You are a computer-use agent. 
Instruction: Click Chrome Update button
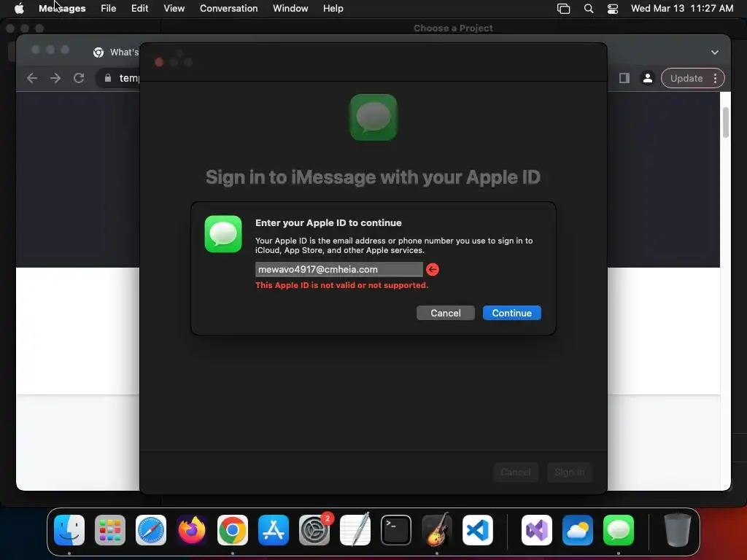[x=686, y=78]
